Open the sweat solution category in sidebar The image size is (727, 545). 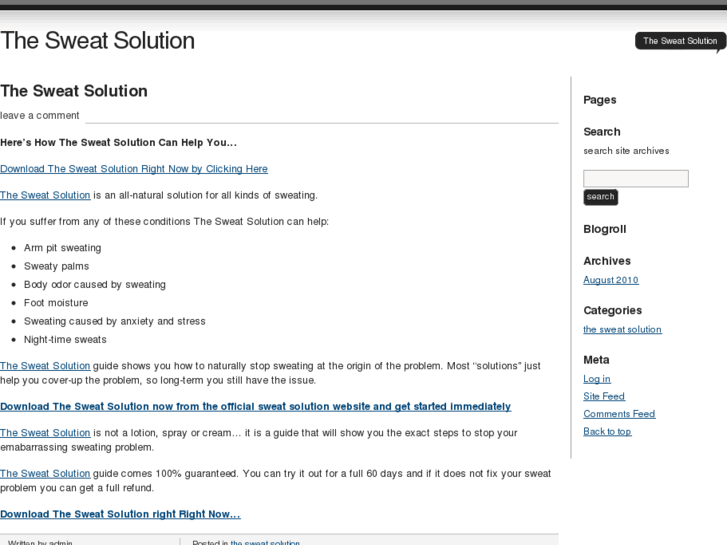(622, 329)
